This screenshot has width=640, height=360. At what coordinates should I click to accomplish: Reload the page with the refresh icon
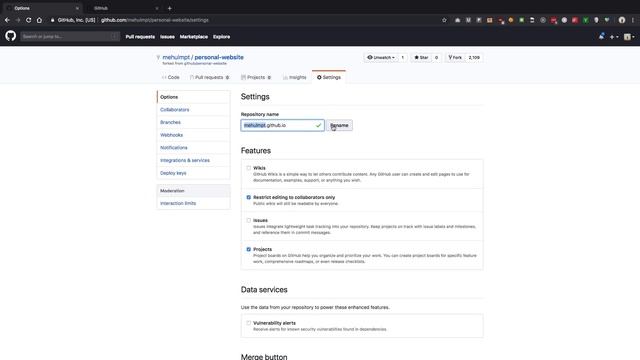coord(28,20)
